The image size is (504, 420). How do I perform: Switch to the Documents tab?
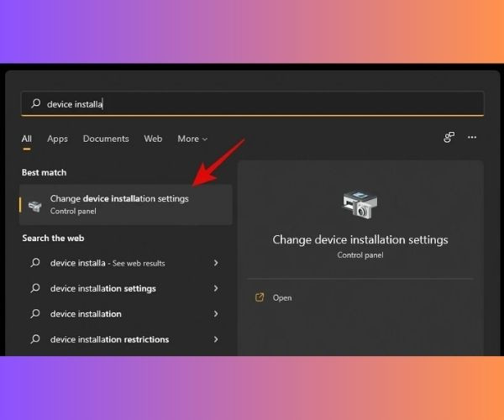(106, 139)
